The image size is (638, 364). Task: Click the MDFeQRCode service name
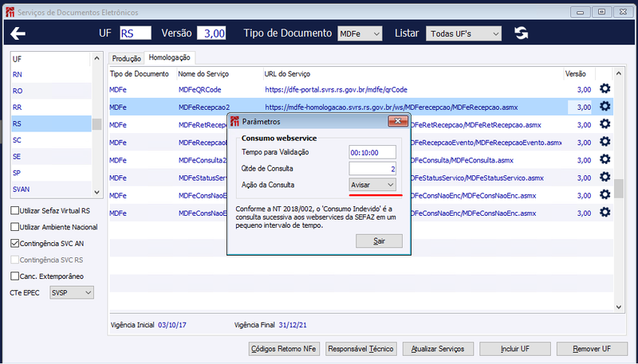click(x=200, y=90)
